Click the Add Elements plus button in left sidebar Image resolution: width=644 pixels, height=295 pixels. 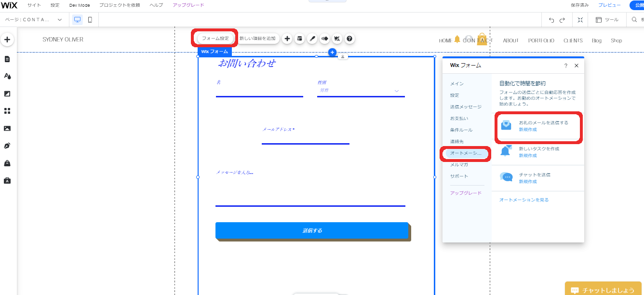(x=7, y=40)
